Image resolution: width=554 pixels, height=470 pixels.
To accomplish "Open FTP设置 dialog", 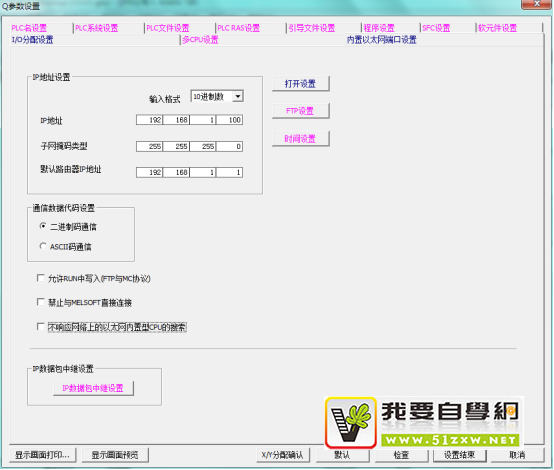I will 300,111.
